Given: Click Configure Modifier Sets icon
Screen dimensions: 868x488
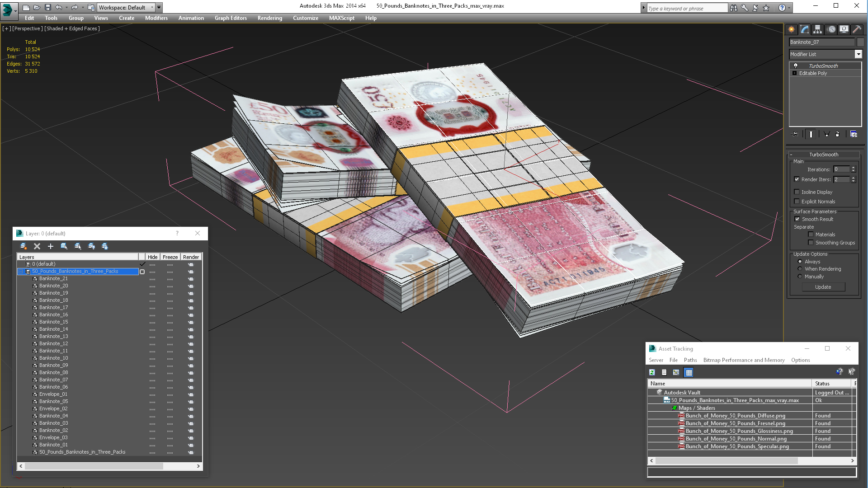Looking at the screenshot, I should click(854, 134).
